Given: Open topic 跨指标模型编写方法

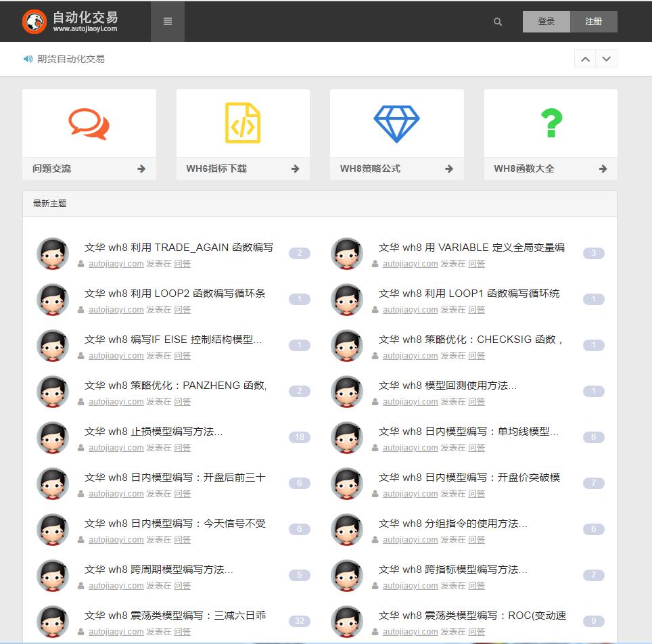Looking at the screenshot, I should [453, 570].
